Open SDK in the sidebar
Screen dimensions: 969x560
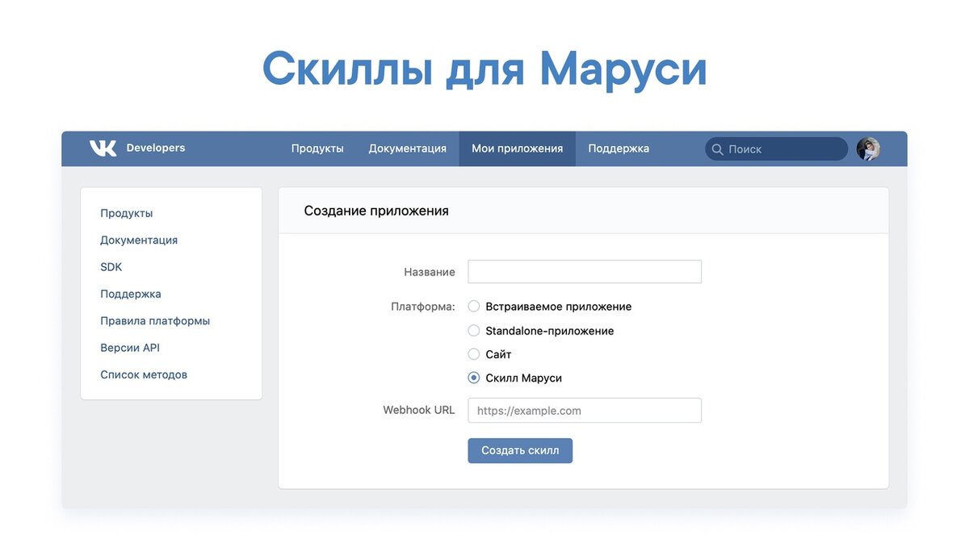(x=111, y=267)
